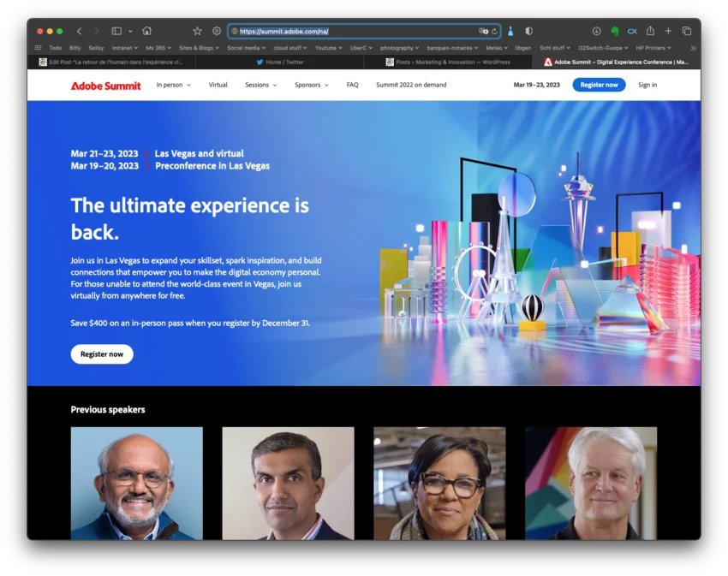
Task: Open the Sponsors dropdown menu
Action: (311, 85)
